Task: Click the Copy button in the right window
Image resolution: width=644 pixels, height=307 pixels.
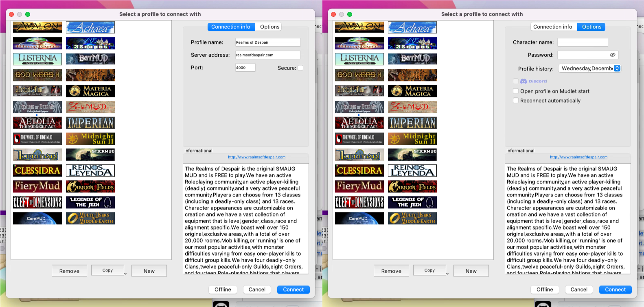Action: tap(429, 270)
